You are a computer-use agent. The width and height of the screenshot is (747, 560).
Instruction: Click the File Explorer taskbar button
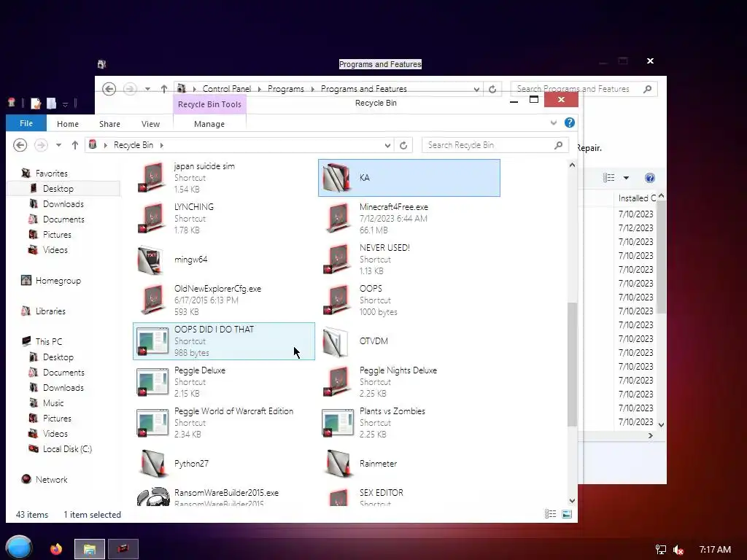pos(90,549)
